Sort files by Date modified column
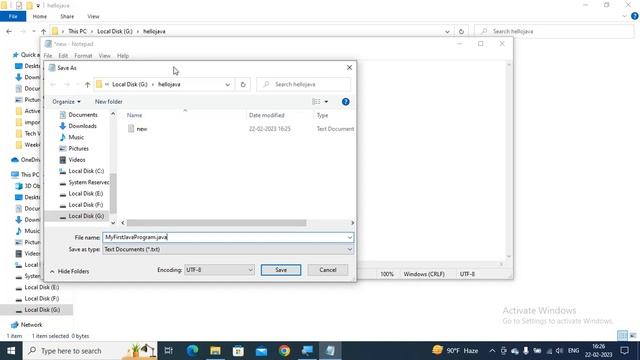Image resolution: width=640 pixels, height=360 pixels. pyautogui.click(x=267, y=116)
